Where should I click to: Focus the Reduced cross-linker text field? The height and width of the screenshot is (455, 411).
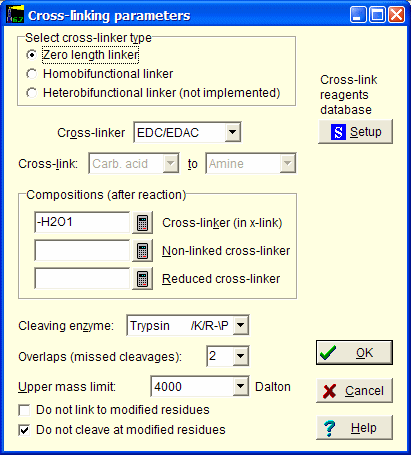(x=82, y=278)
